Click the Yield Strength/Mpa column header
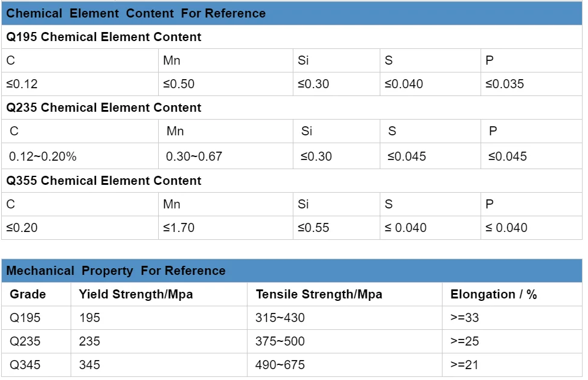This screenshot has width=588, height=380. pyautogui.click(x=136, y=294)
